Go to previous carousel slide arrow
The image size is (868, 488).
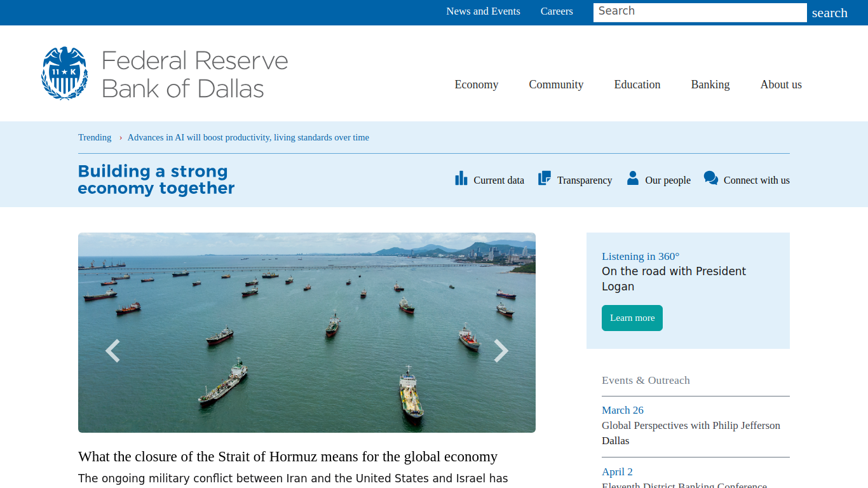[x=112, y=351]
